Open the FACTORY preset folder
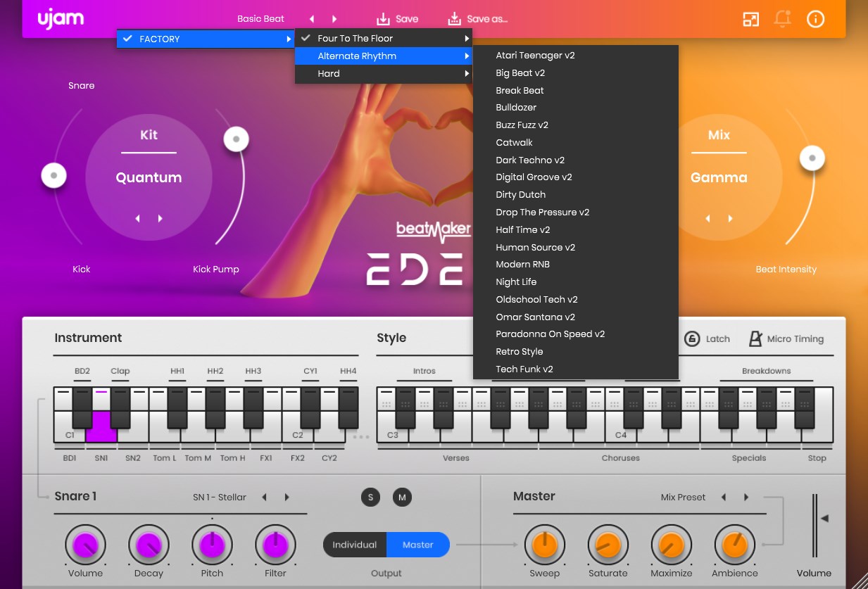Viewport: 868px width, 589px height. click(204, 39)
